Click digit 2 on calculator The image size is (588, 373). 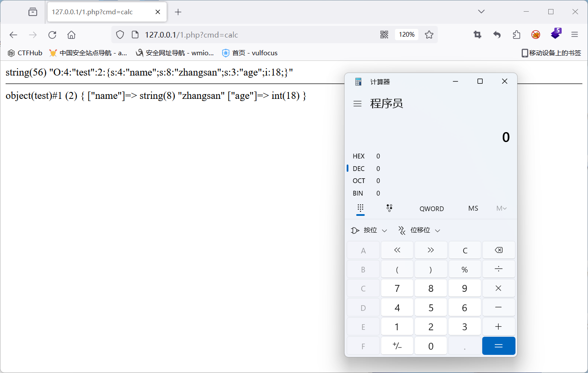click(x=431, y=327)
